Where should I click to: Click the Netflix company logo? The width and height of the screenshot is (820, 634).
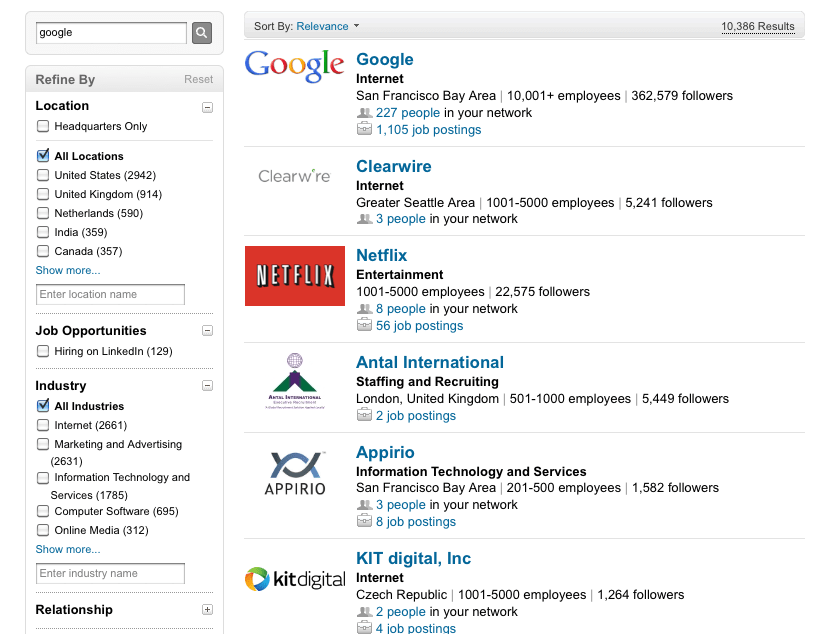295,276
